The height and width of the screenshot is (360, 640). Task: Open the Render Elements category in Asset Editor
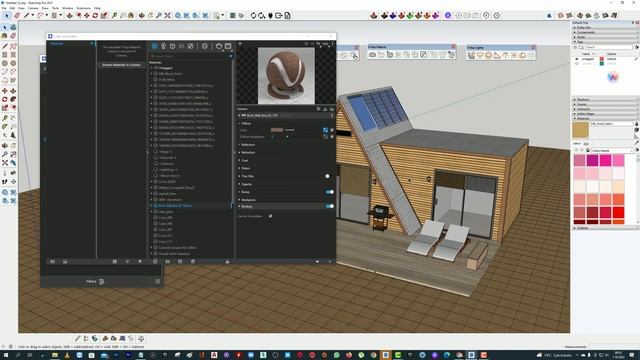tap(181, 46)
